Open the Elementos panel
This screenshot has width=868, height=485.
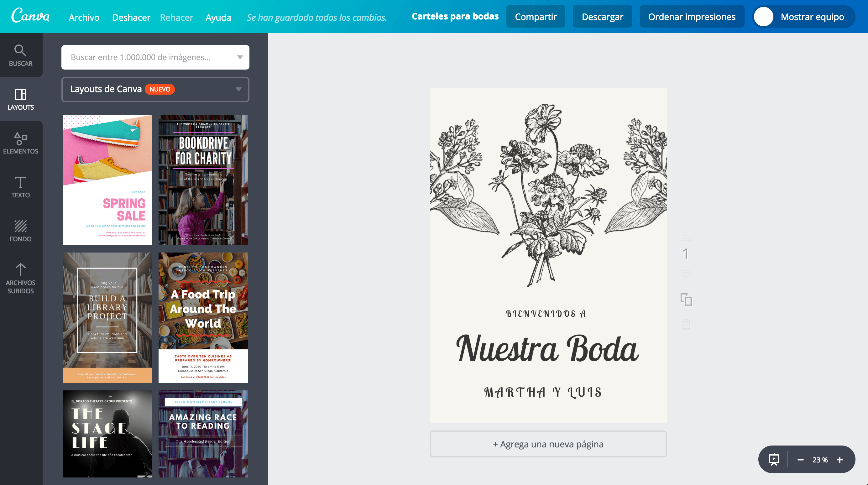pyautogui.click(x=21, y=143)
